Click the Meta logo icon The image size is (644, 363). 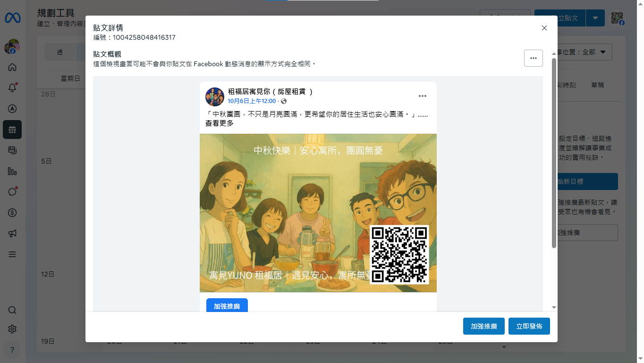click(x=12, y=18)
